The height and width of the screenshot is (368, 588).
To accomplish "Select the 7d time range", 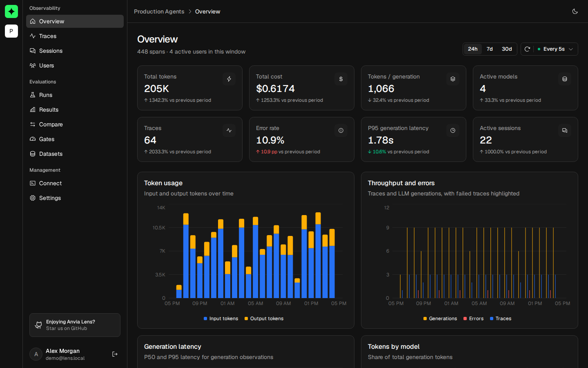I will (490, 49).
